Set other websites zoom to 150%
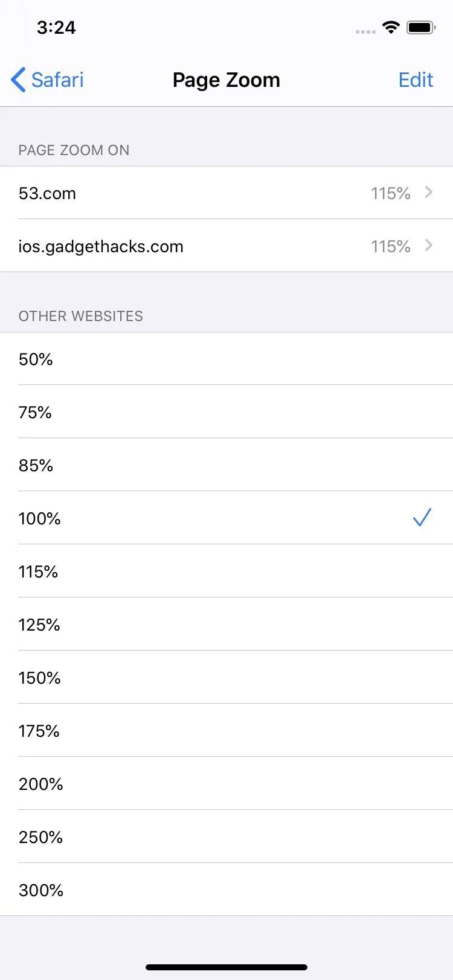This screenshot has height=980, width=453. point(226,678)
